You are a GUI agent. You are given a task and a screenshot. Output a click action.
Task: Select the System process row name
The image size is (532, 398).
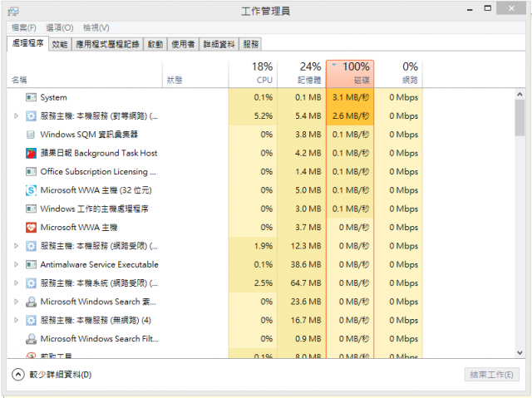[53, 98]
